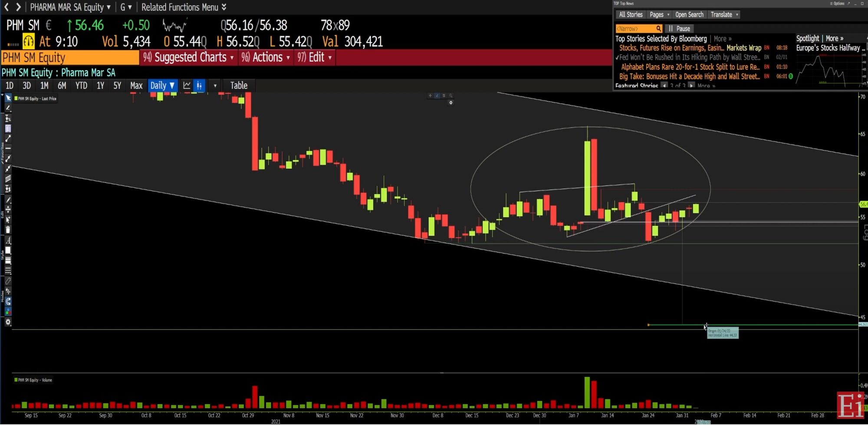The image size is (868, 425).
Task: Toggle the 'PHM SM Equity - Volume' legend
Action: tap(33, 380)
